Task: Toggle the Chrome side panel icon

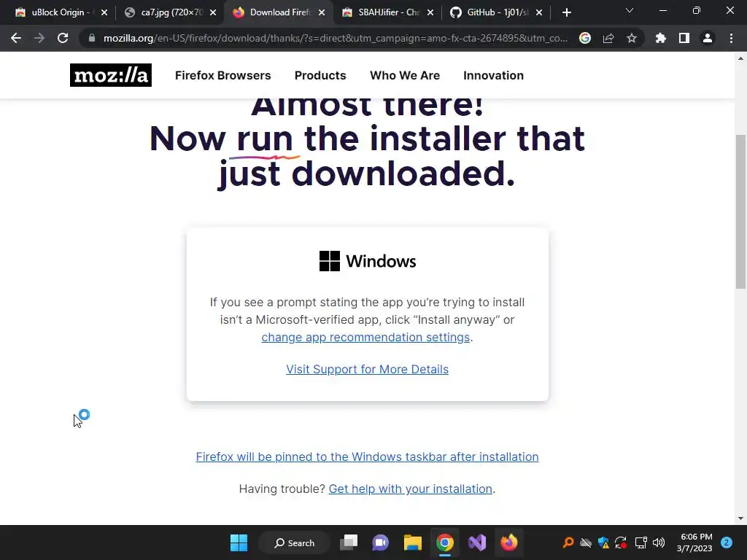Action: tap(684, 38)
